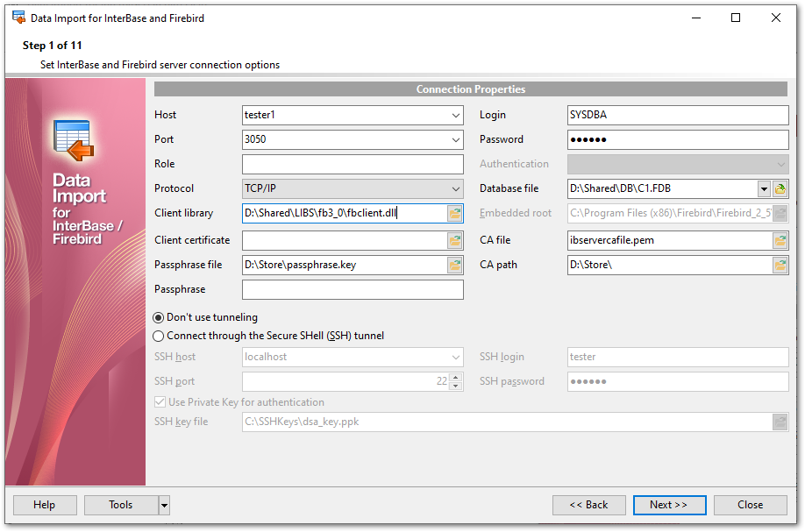The height and width of the screenshot is (532, 805).
Task: Browse for Passphrase file
Action: pos(454,265)
